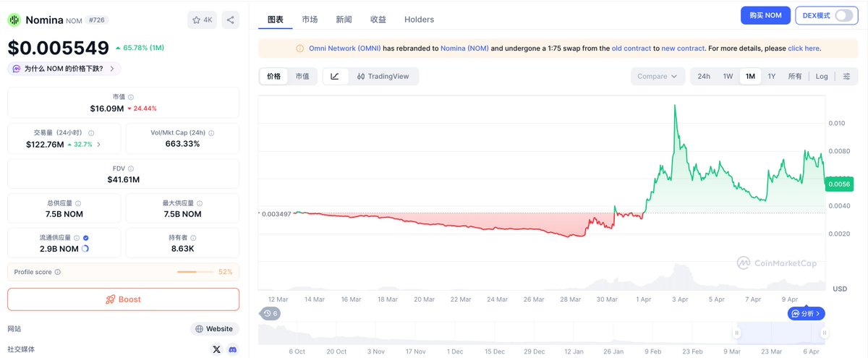Open '为什么 NOM 的价格下跌?' AI prompt

coord(64,69)
